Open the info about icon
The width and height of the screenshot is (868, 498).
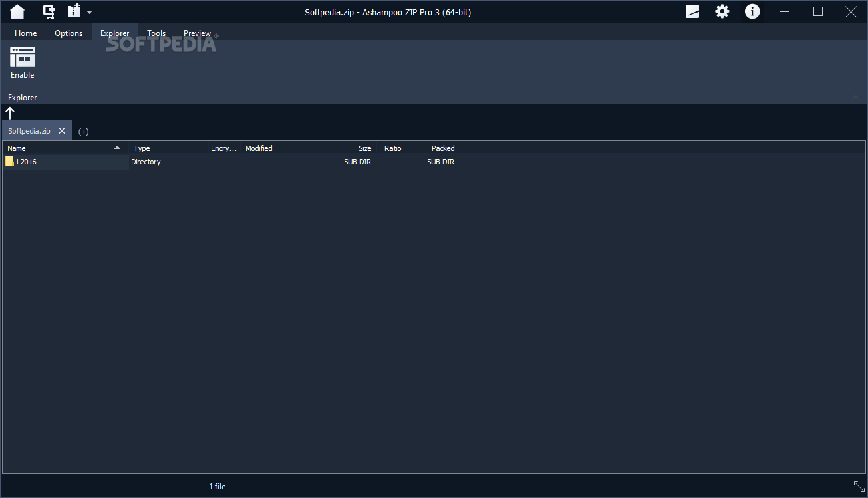pyautogui.click(x=752, y=11)
